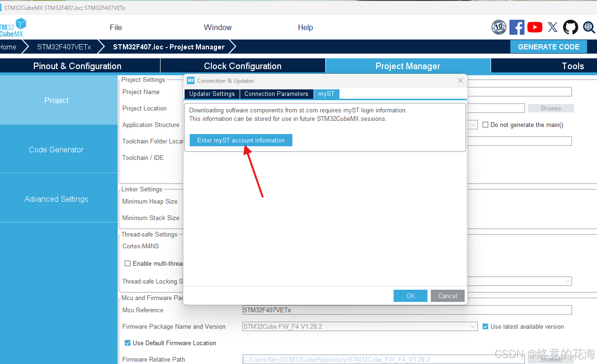The width and height of the screenshot is (597, 364).
Task: Open the X (Twitter) icon
Action: coord(553,27)
